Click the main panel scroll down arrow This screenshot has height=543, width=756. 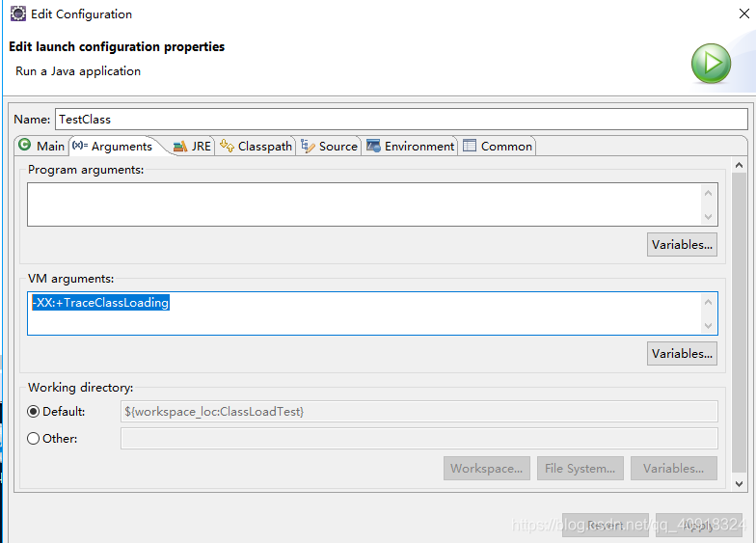[739, 484]
